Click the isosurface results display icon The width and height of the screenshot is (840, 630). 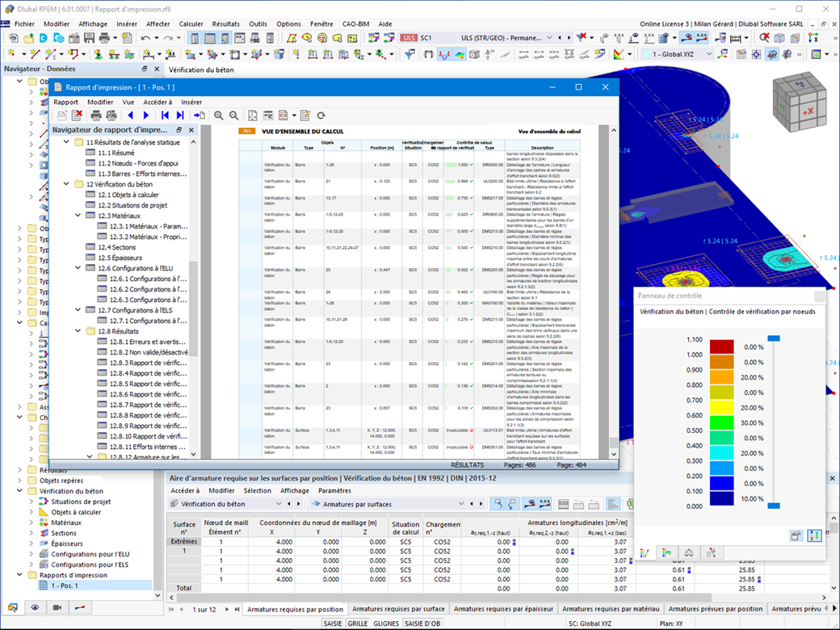(x=460, y=54)
